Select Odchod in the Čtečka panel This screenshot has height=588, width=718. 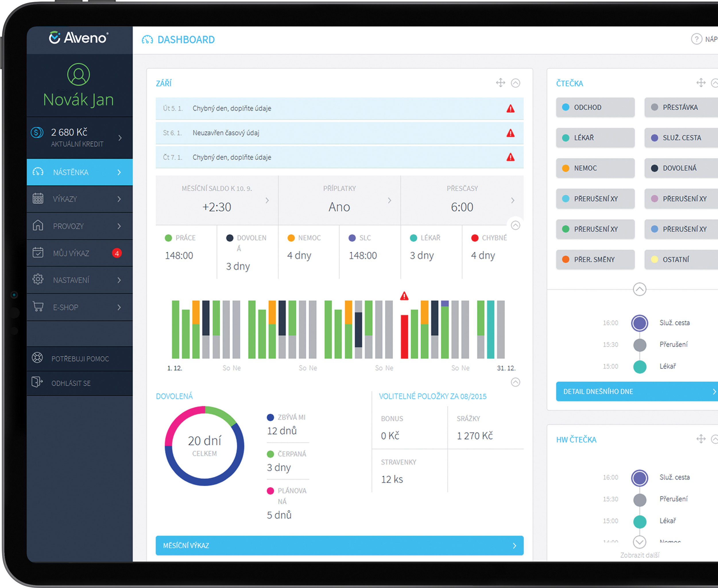pos(595,107)
